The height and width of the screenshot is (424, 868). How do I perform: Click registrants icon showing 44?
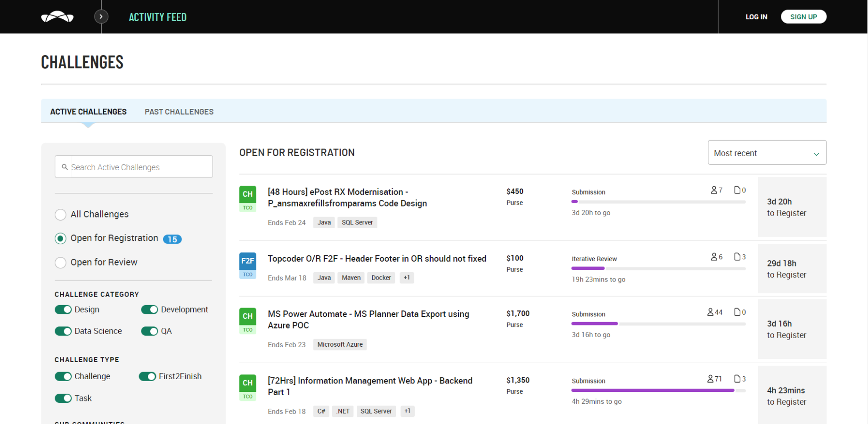pos(711,312)
